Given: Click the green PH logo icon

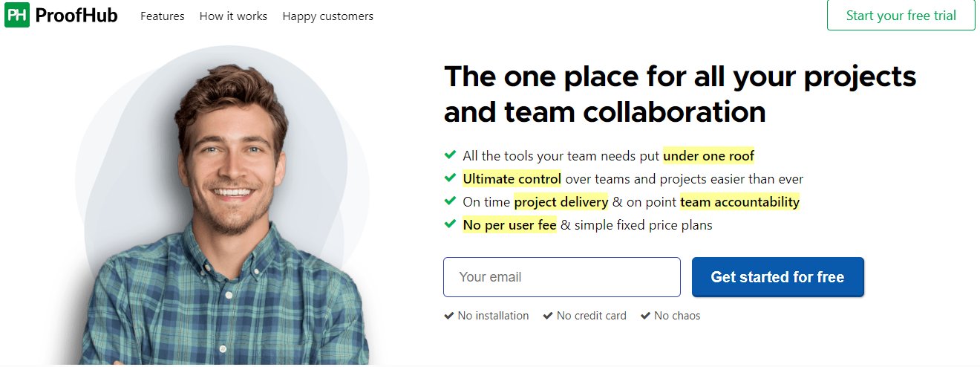Looking at the screenshot, I should (17, 16).
